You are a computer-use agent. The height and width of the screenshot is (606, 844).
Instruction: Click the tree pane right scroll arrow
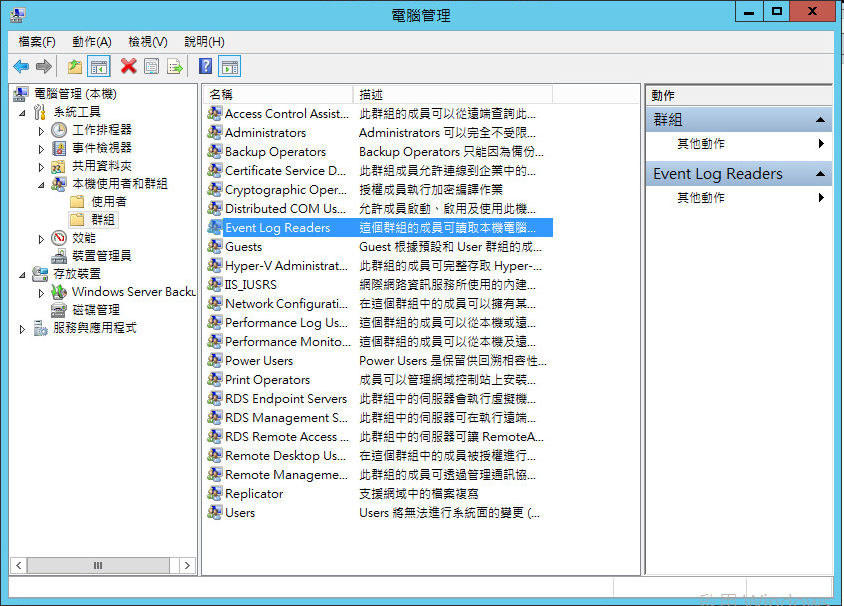click(187, 565)
